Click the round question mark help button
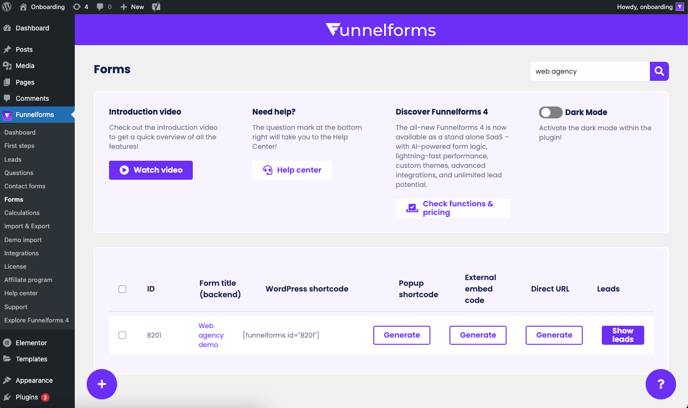This screenshot has height=408, width=688. click(x=660, y=384)
